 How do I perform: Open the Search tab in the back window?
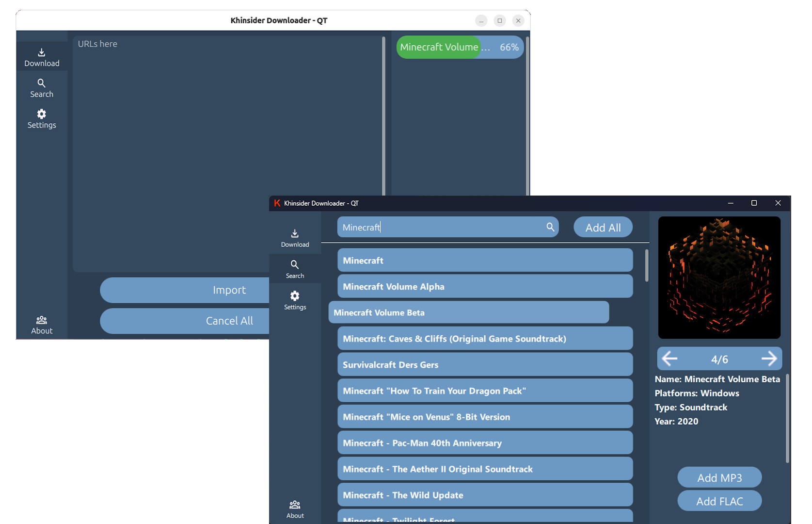[x=41, y=88]
